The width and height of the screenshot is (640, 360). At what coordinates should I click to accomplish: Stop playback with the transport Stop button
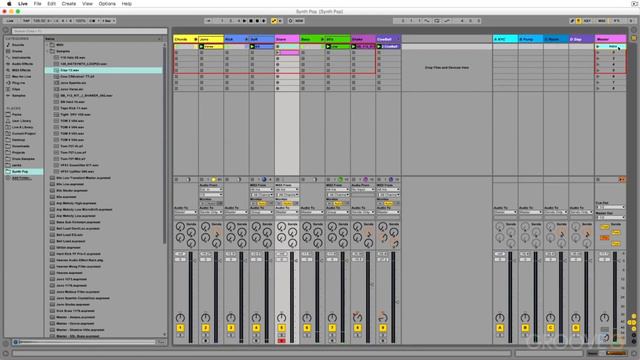pyautogui.click(x=251, y=20)
